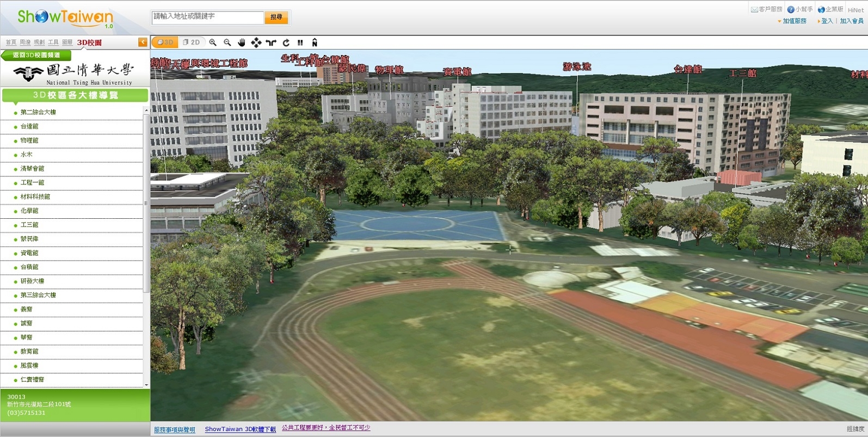Select 物理館 in the building list
The height and width of the screenshot is (437, 868).
[x=29, y=140]
